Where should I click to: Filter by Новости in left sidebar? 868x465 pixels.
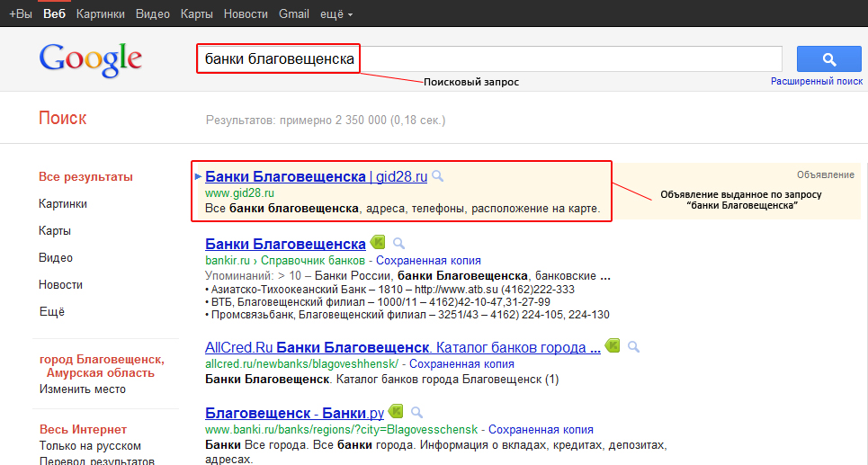[x=60, y=284]
